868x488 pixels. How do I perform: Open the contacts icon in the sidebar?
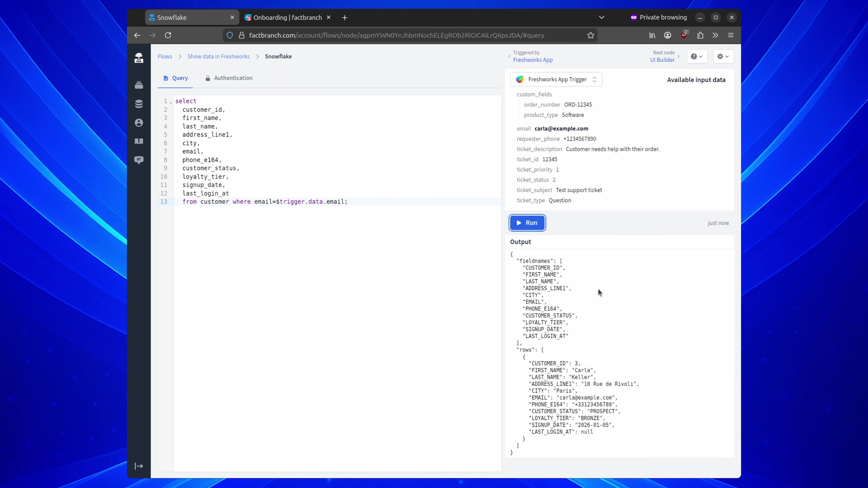[139, 123]
